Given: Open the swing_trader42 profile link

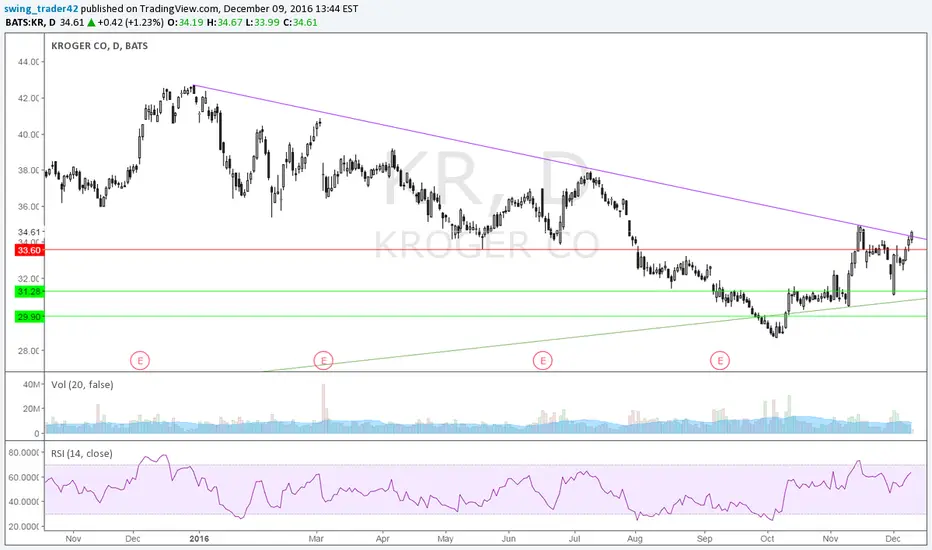Looking at the screenshot, I should [x=41, y=9].
